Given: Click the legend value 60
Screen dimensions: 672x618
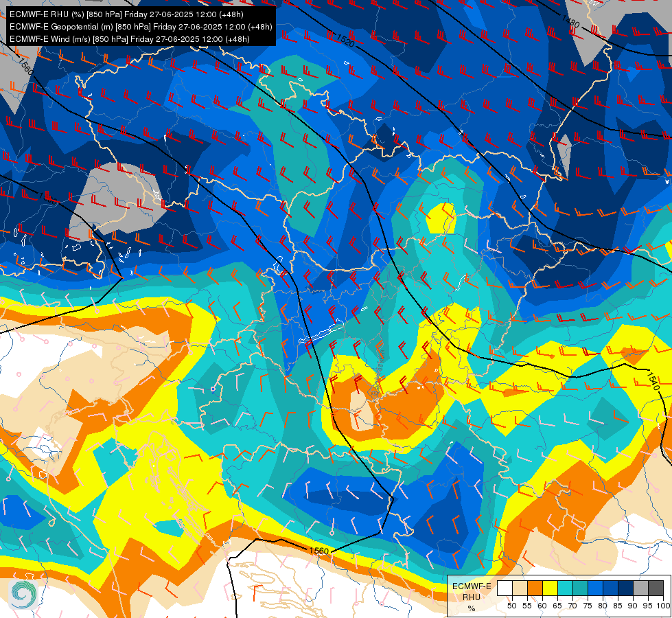Looking at the screenshot, I should pos(542,606).
